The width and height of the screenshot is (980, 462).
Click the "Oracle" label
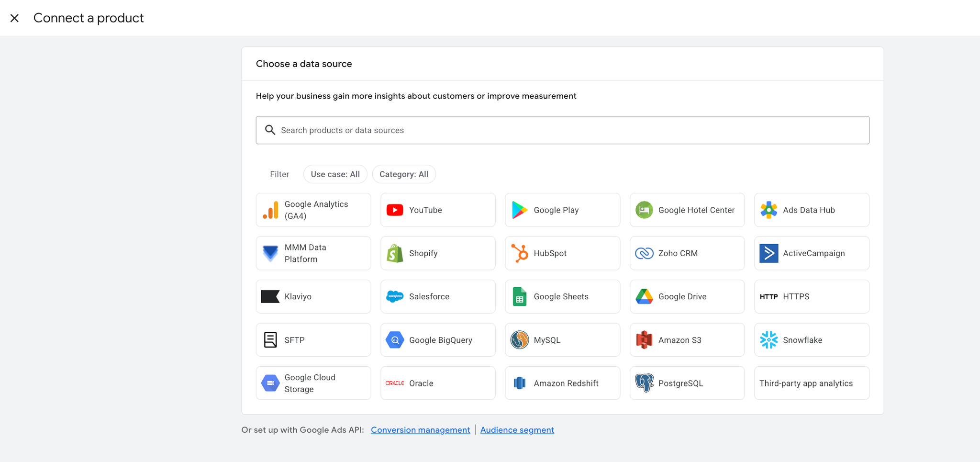421,383
